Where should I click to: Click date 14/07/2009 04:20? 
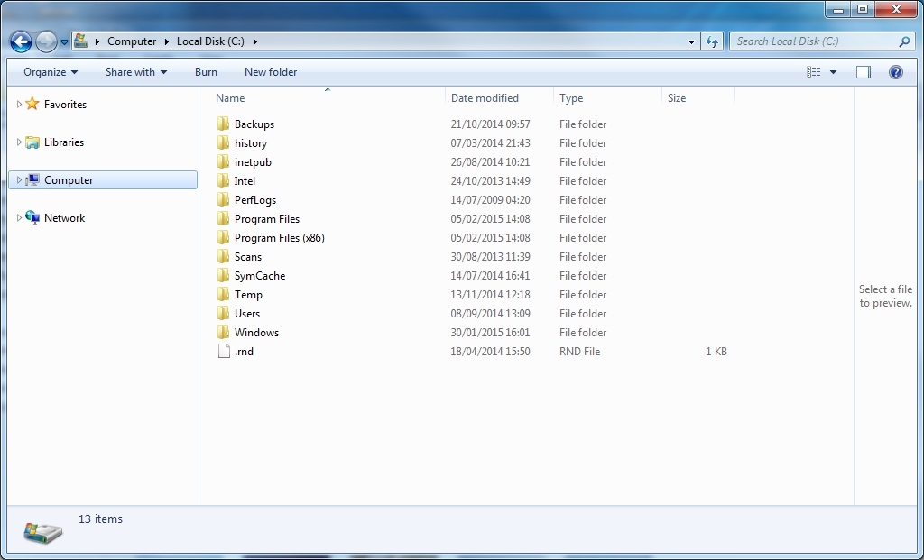(490, 200)
